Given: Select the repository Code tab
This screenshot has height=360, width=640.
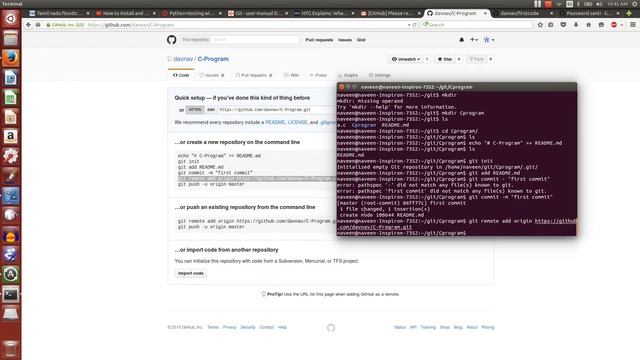Looking at the screenshot, I should point(181,76).
